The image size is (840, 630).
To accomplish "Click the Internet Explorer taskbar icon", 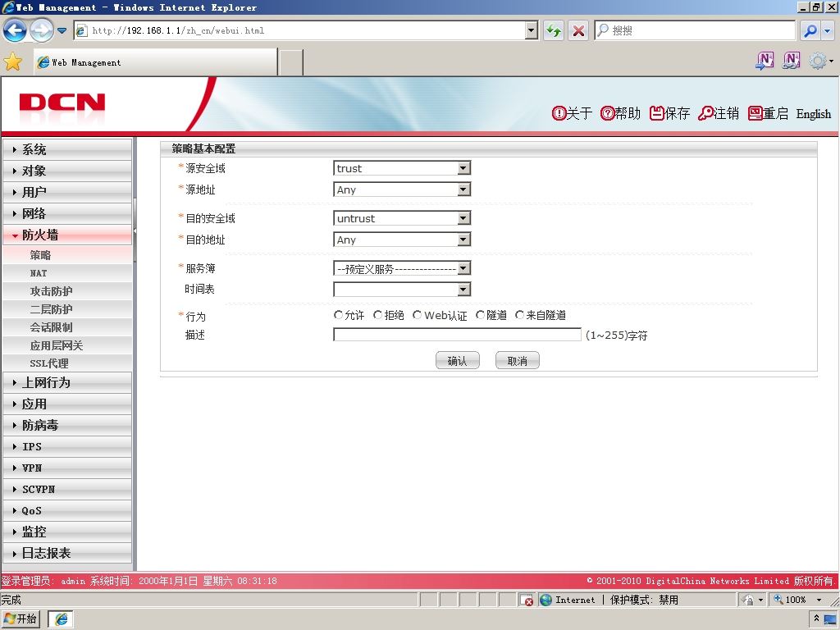I will (x=61, y=619).
